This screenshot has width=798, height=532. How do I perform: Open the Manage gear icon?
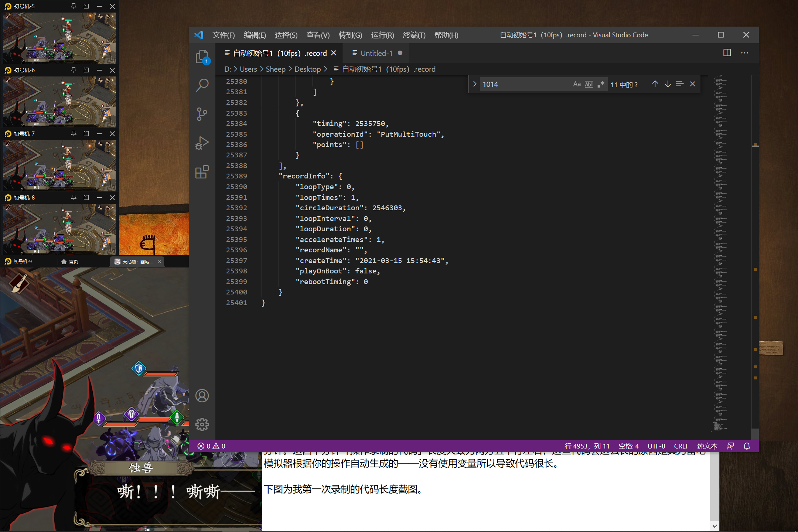point(202,424)
